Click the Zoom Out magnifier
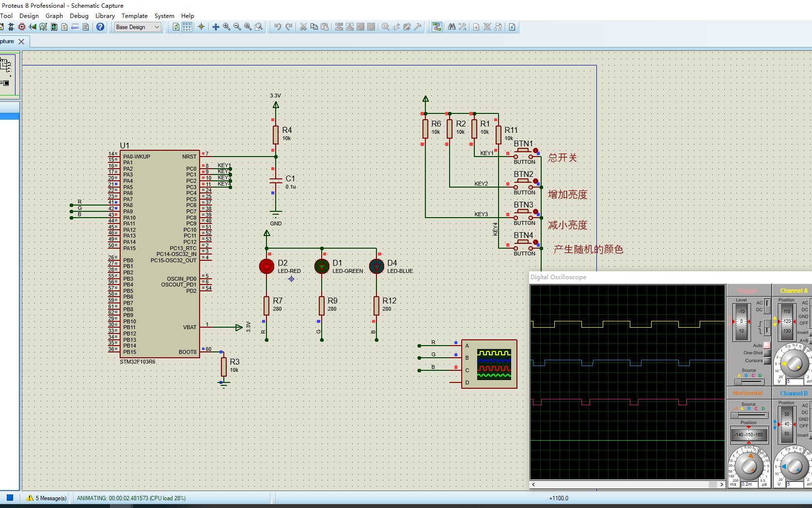The image size is (812, 508). pos(237,27)
